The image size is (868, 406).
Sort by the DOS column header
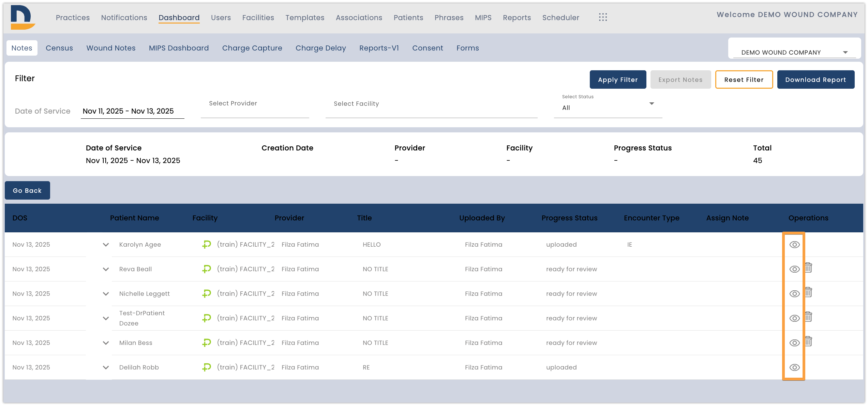pyautogui.click(x=20, y=218)
